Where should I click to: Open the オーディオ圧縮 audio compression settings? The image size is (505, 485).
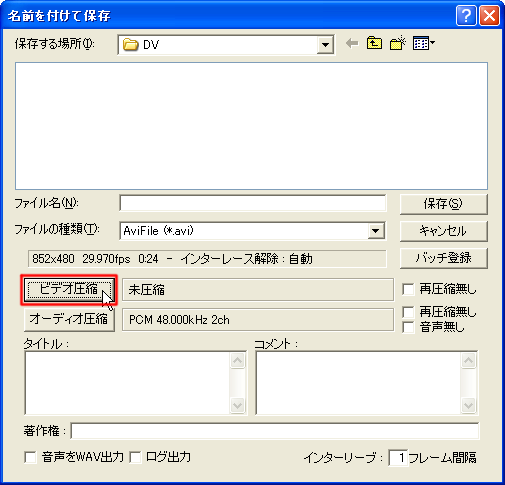click(x=69, y=320)
